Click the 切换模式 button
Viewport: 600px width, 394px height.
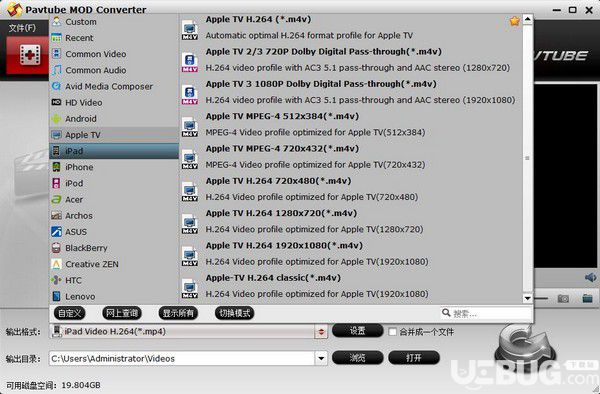click(234, 313)
